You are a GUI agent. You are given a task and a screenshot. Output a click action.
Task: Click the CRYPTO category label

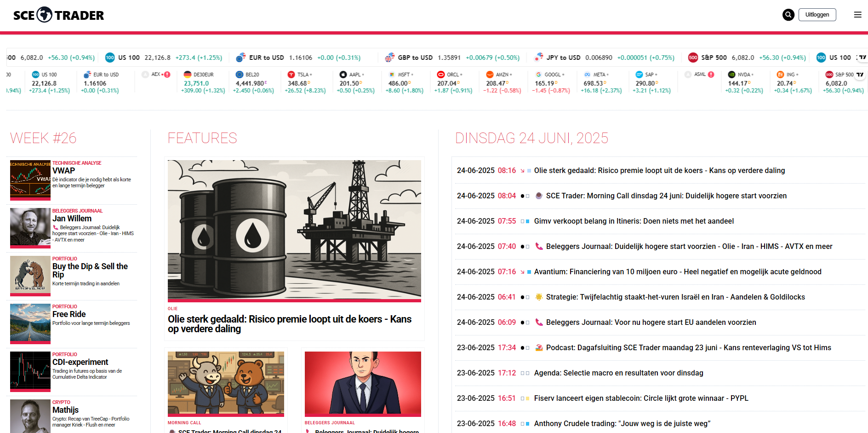point(61,402)
